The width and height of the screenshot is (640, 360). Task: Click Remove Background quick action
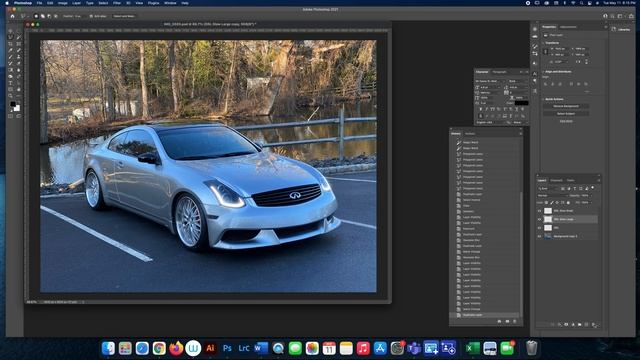tap(566, 106)
